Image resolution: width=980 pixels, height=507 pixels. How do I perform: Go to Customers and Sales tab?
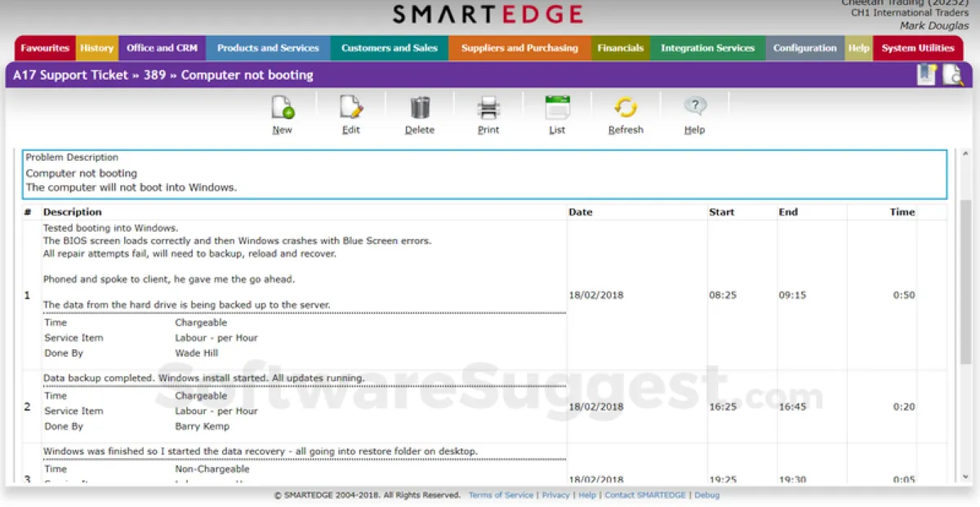coord(390,48)
